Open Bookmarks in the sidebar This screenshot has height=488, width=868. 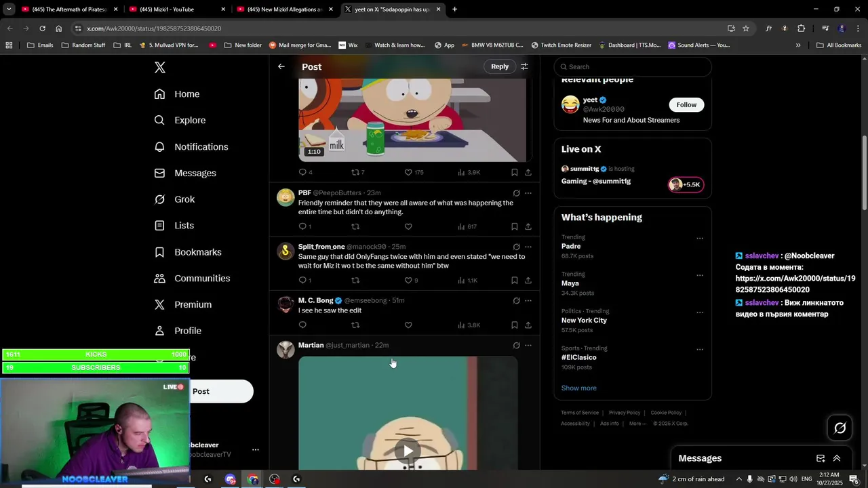tap(188, 251)
